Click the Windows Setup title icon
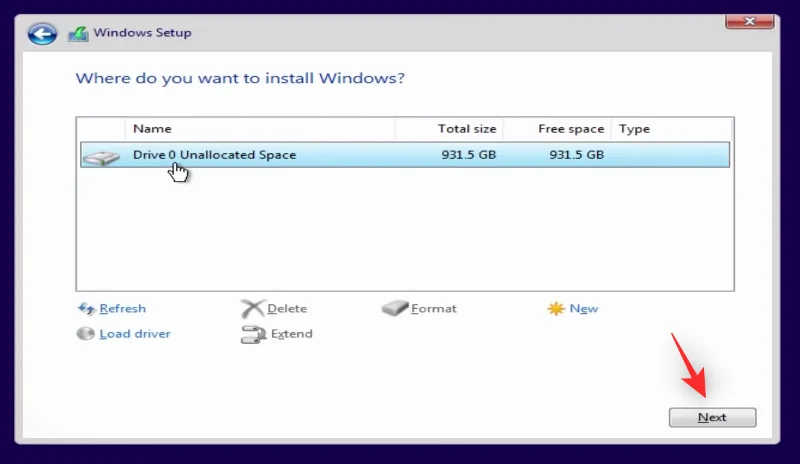The height and width of the screenshot is (464, 800). coord(78,34)
